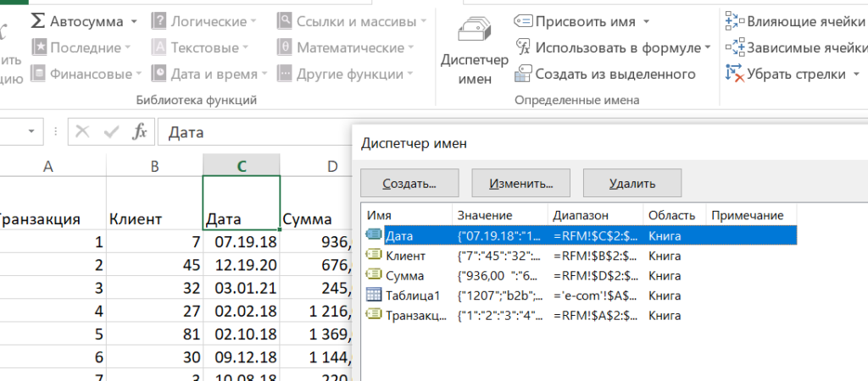
Task: Click Создать из выделенного
Action: (605, 74)
